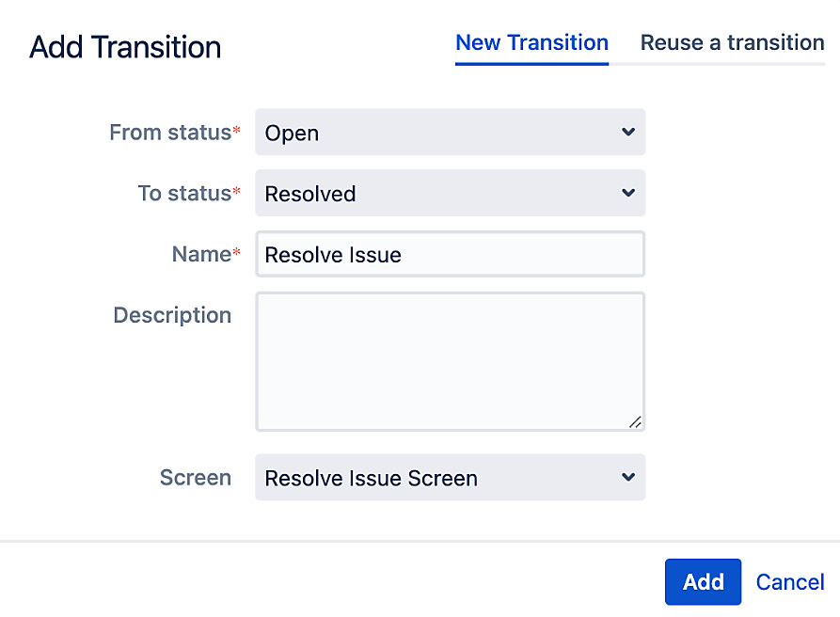Click the Description textarea resize handle

pos(636,421)
